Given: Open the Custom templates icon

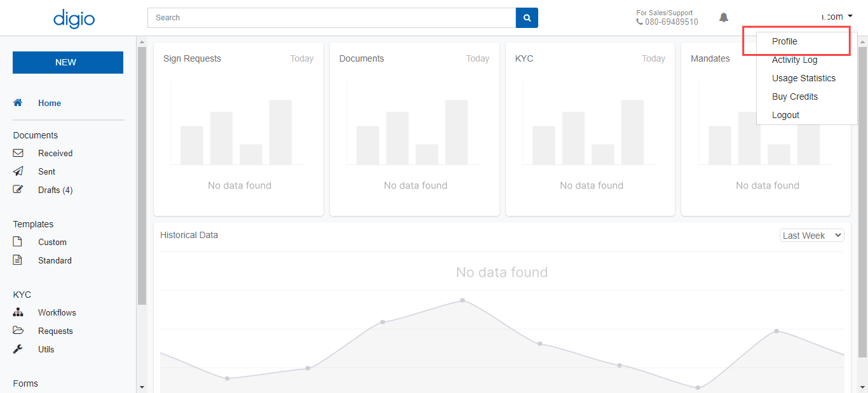Looking at the screenshot, I should (18, 242).
